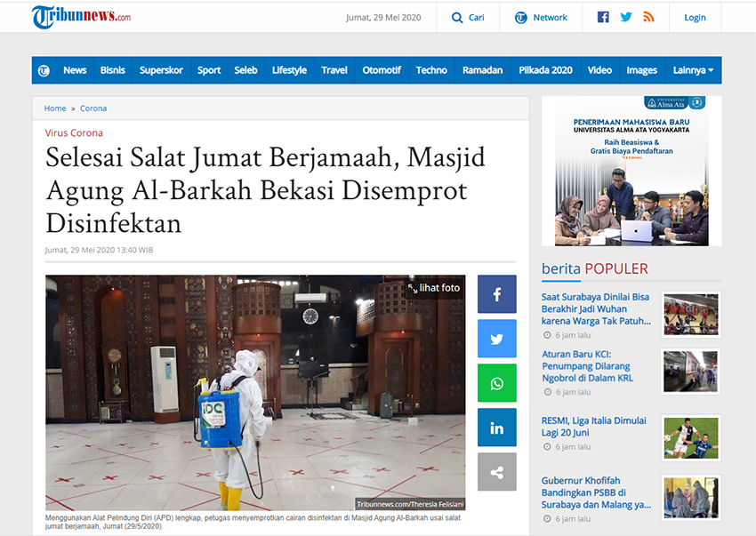The height and width of the screenshot is (536, 756).
Task: Open the Liga Italia football thumbnail
Action: click(x=690, y=438)
